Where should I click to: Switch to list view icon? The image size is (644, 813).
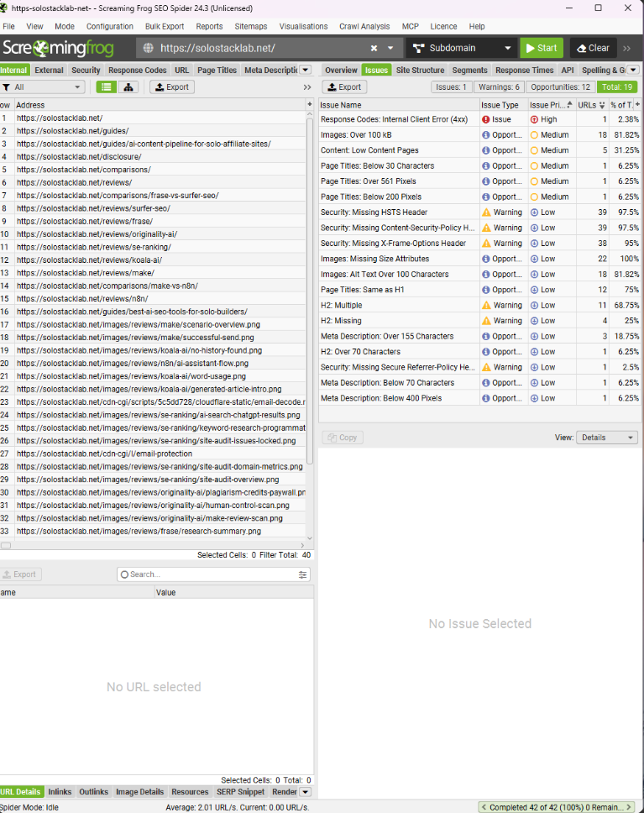(x=107, y=87)
